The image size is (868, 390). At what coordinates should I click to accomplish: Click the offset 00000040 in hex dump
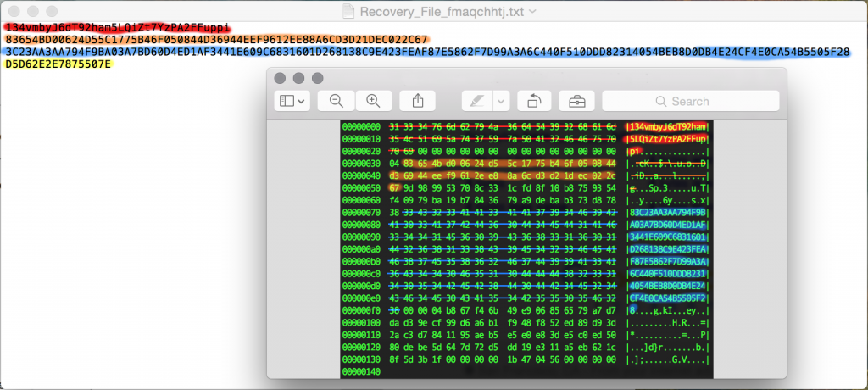(361, 175)
